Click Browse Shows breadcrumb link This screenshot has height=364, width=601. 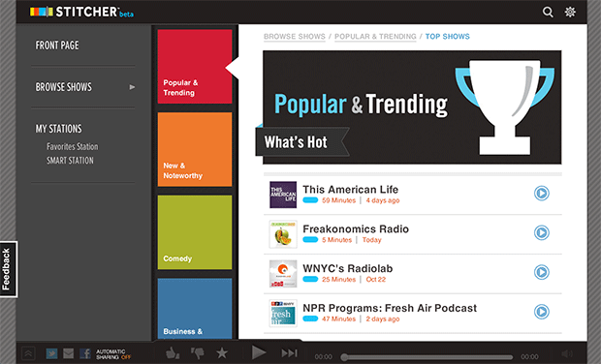coord(295,37)
